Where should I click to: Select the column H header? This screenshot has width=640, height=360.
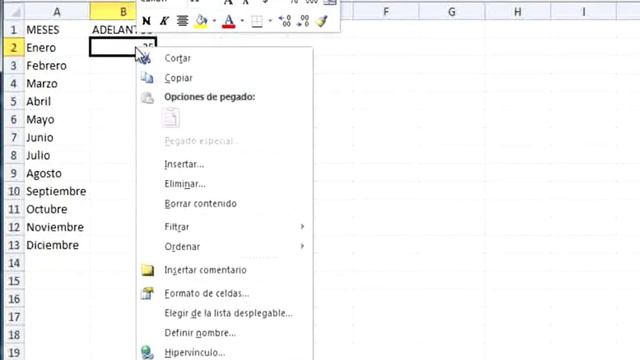click(x=518, y=12)
